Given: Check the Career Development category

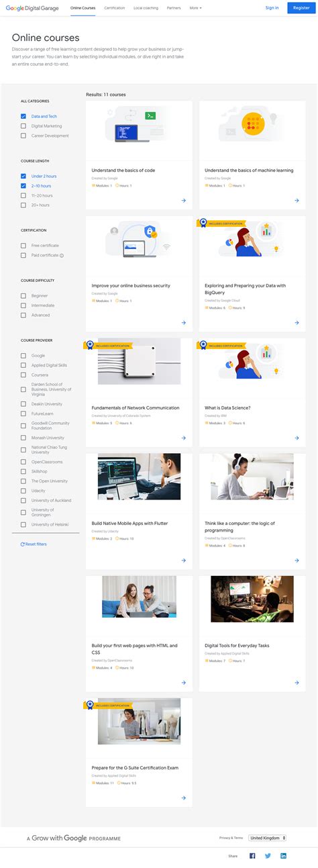Looking at the screenshot, I should coord(23,136).
